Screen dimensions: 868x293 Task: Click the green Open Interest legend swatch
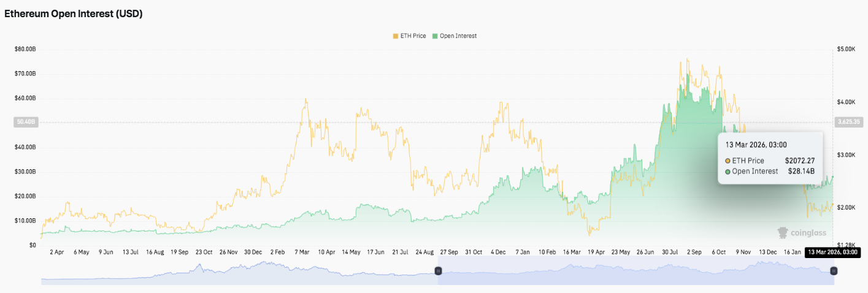pyautogui.click(x=435, y=36)
